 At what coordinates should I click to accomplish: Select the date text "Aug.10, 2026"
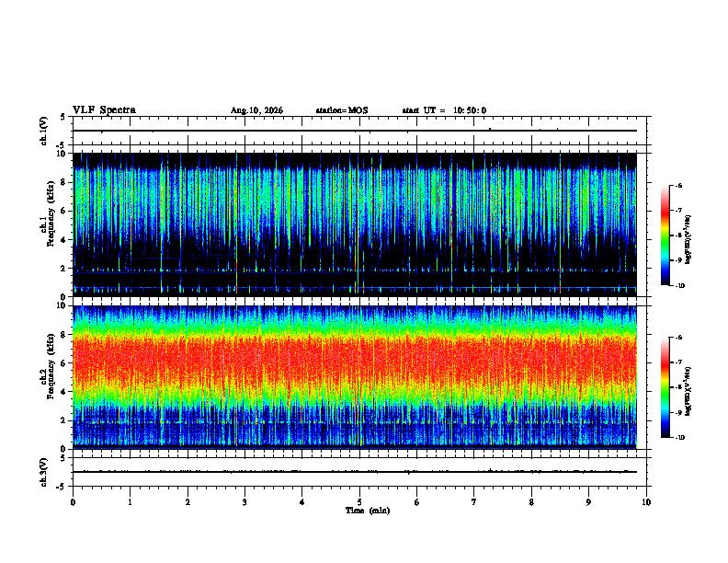click(256, 110)
